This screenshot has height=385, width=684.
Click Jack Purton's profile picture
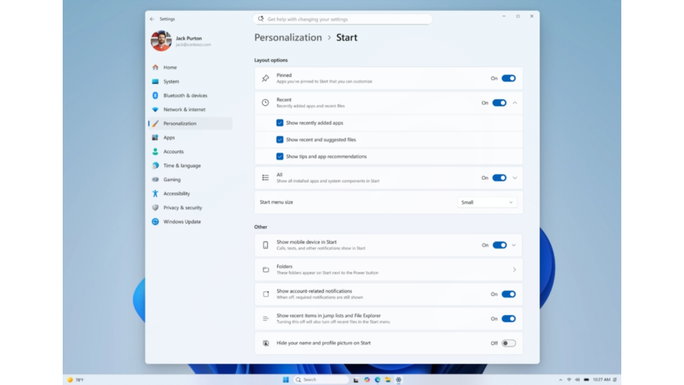pos(161,41)
